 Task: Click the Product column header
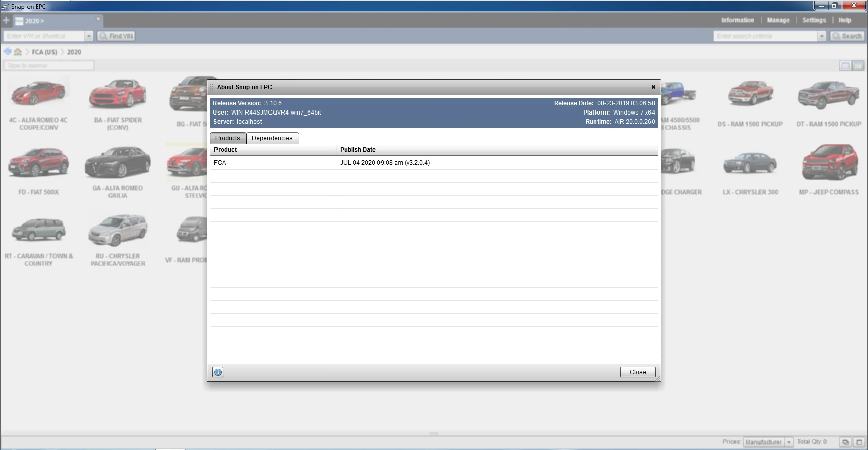[x=274, y=150]
